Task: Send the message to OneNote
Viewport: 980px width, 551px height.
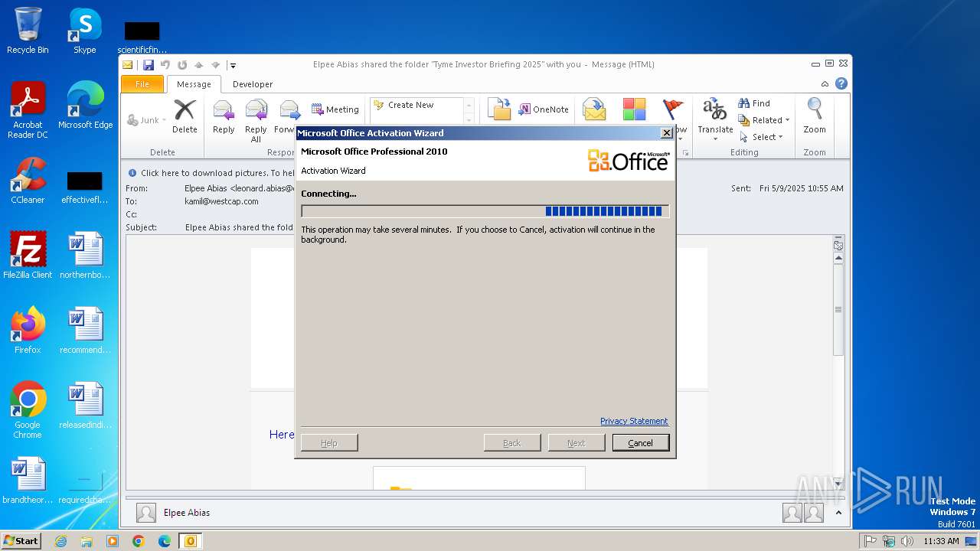Action: (544, 109)
